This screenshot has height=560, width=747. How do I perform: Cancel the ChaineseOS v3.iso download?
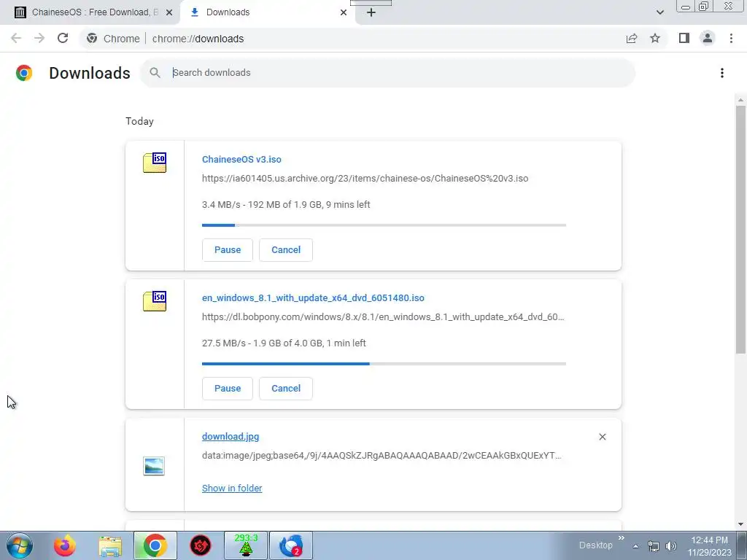(286, 250)
